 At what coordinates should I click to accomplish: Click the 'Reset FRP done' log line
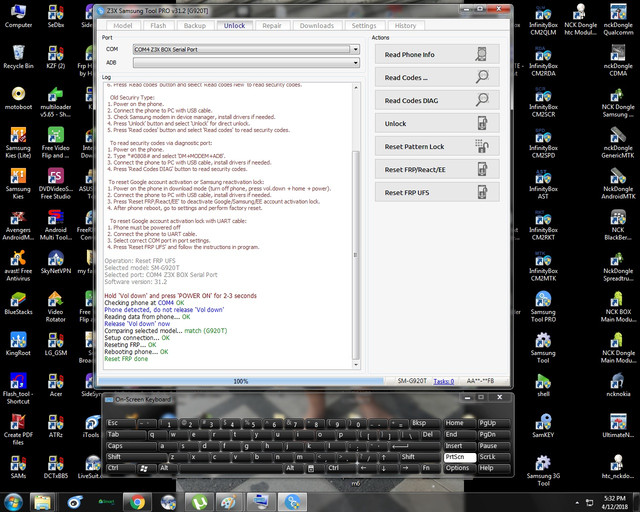126,359
